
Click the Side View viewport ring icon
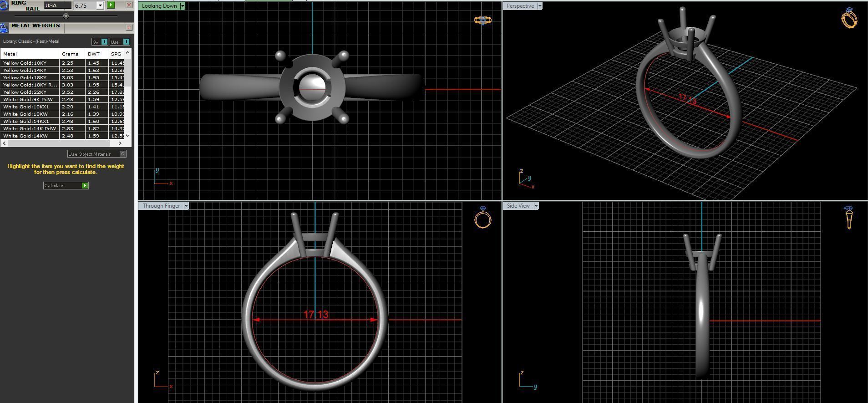(849, 217)
